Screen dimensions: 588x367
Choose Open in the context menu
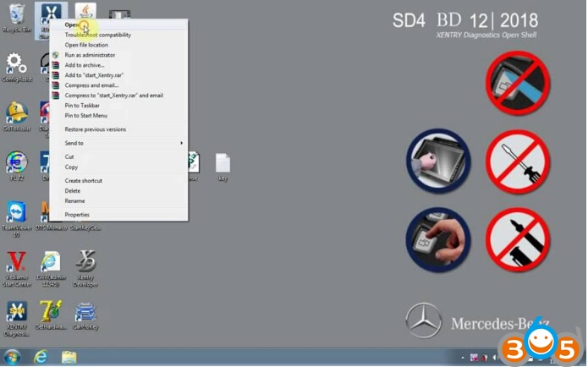119,25
